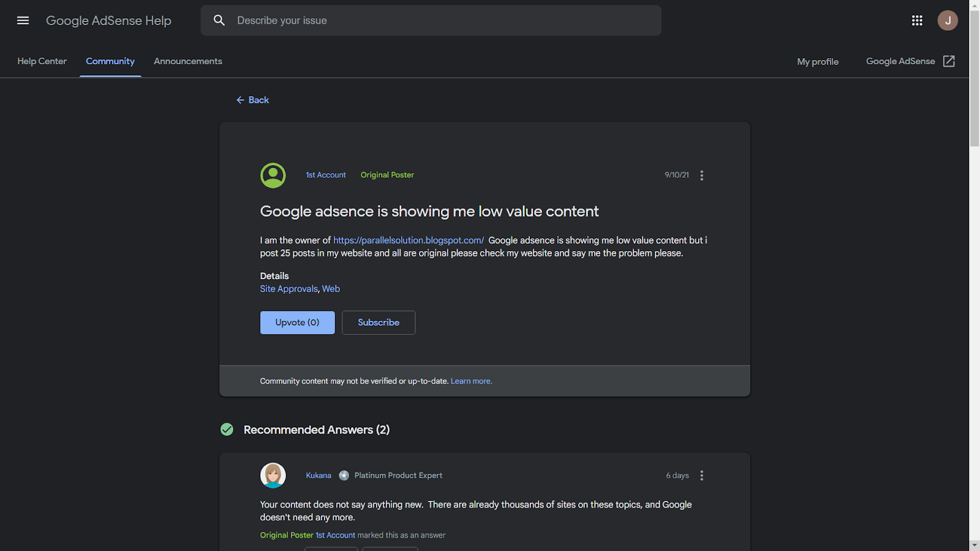The width and height of the screenshot is (980, 551).
Task: Open more options for Kukana's answer
Action: [x=702, y=476]
